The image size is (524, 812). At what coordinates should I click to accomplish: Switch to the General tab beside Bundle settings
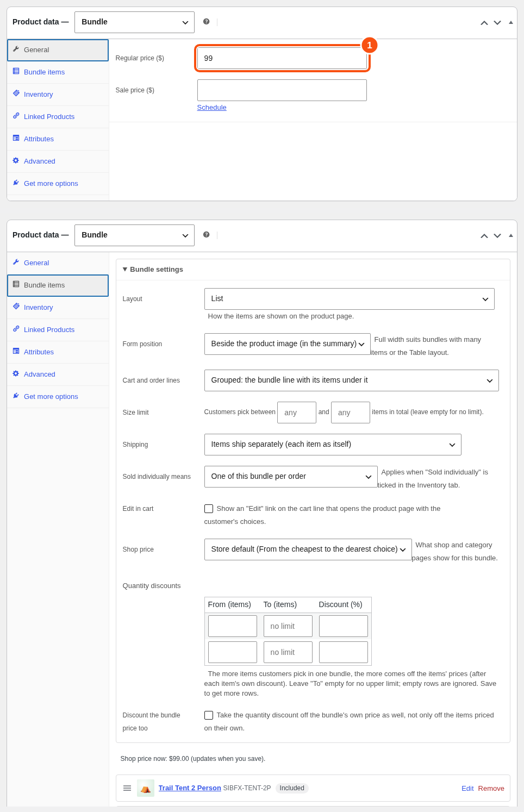click(58, 263)
